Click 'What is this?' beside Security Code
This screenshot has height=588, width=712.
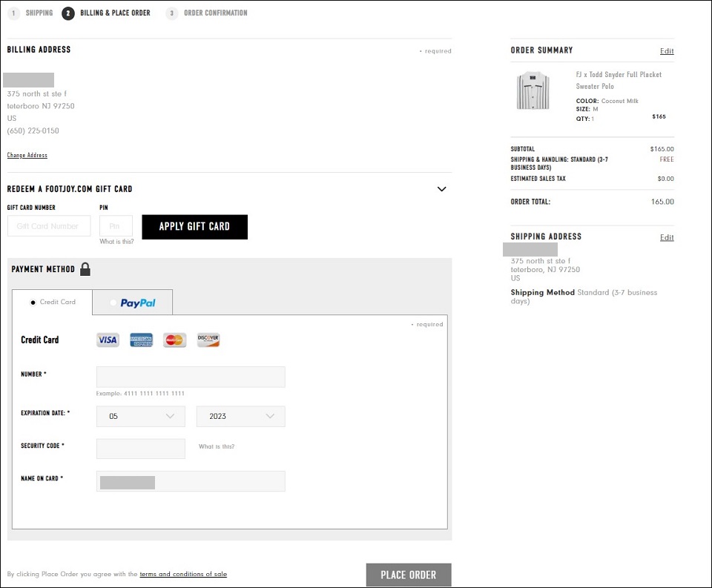coord(217,446)
